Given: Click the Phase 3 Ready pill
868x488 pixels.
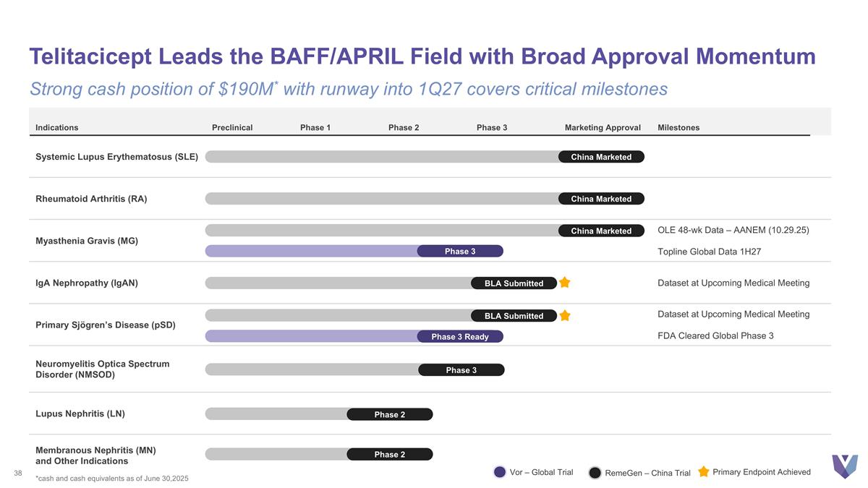Looking at the screenshot, I should pos(460,337).
